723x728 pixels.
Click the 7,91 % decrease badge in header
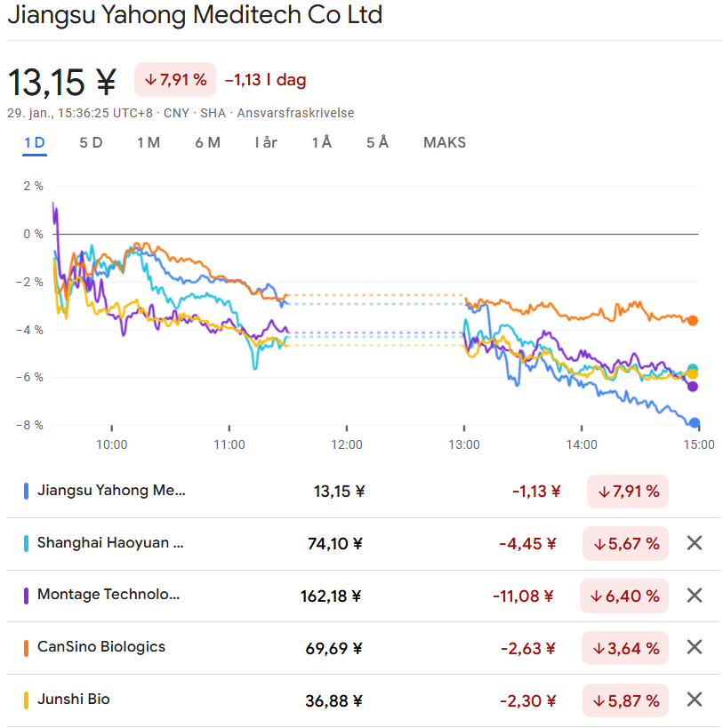click(x=175, y=80)
